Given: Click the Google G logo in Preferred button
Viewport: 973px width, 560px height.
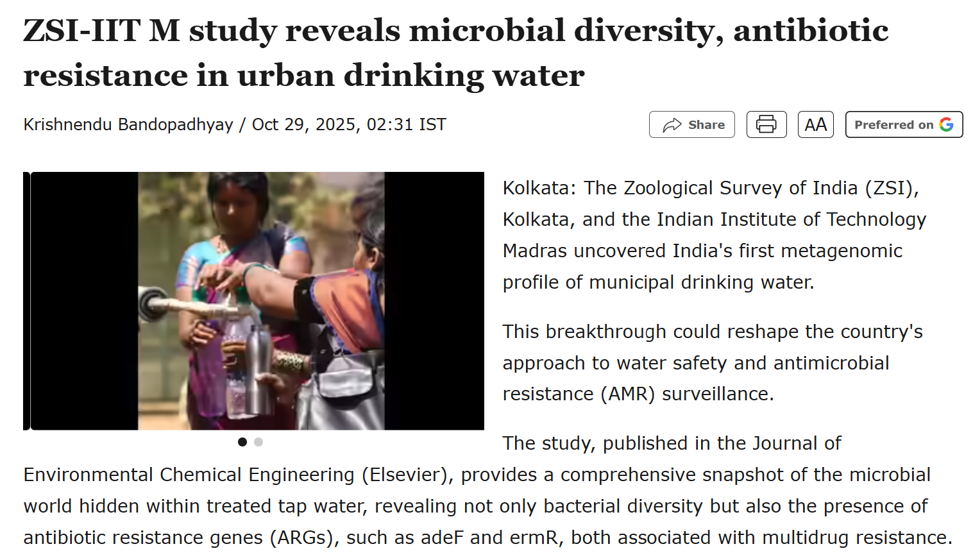Looking at the screenshot, I should (947, 124).
